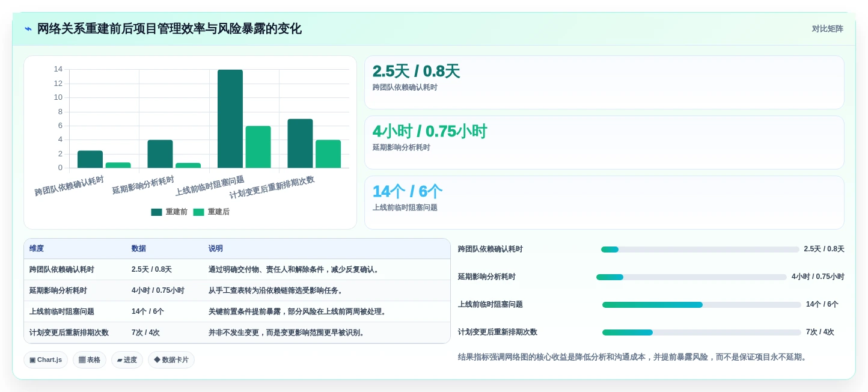Click the description starting 通过明确交付物
Viewport: 868px width, 392px height.
click(295, 270)
